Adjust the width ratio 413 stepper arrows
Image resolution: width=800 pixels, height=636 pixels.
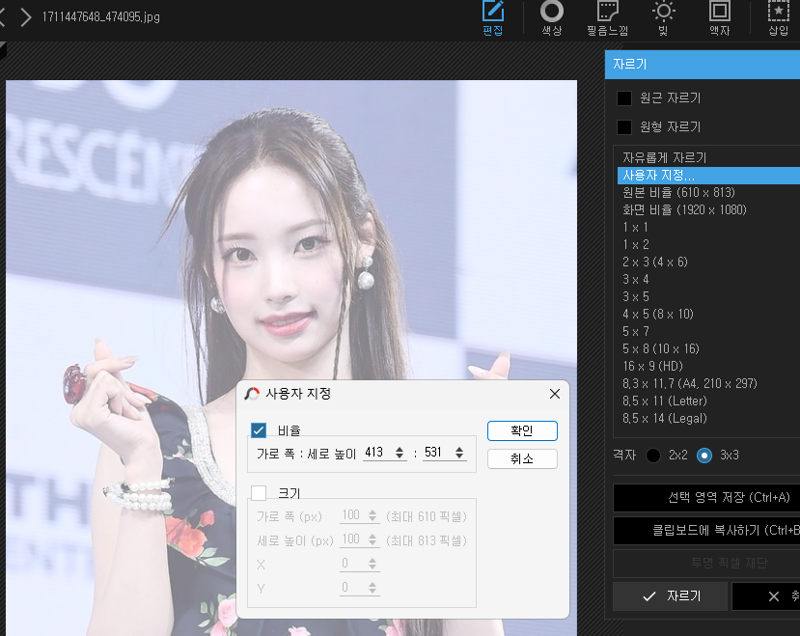(x=399, y=452)
